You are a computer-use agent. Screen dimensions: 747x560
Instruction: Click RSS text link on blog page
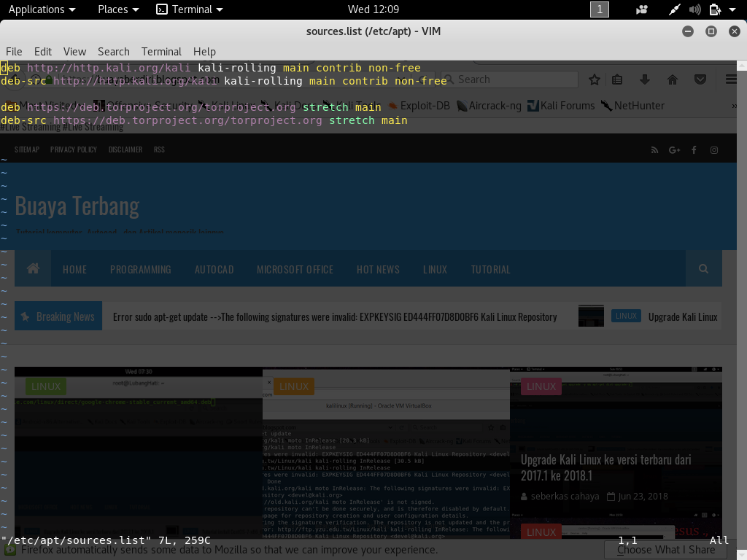[x=159, y=149]
